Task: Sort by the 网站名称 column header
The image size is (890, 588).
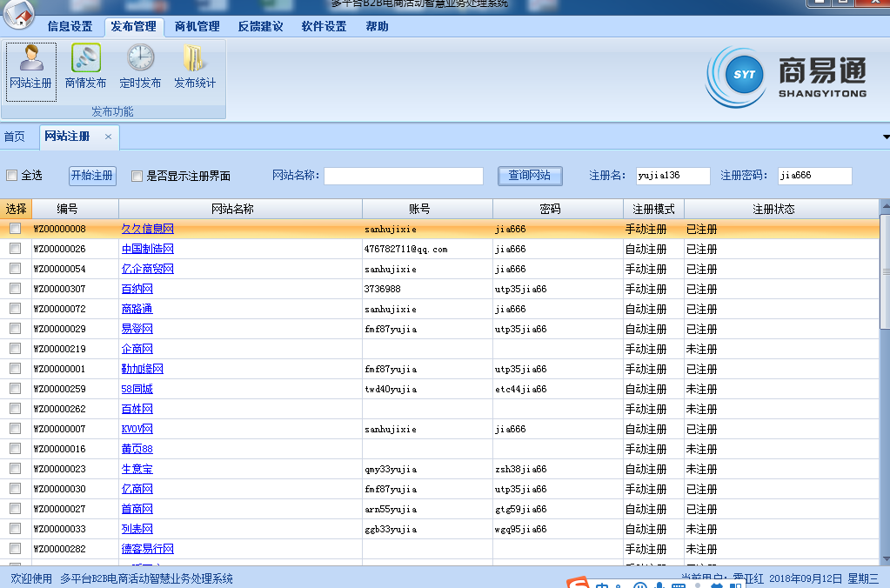Action: click(241, 209)
